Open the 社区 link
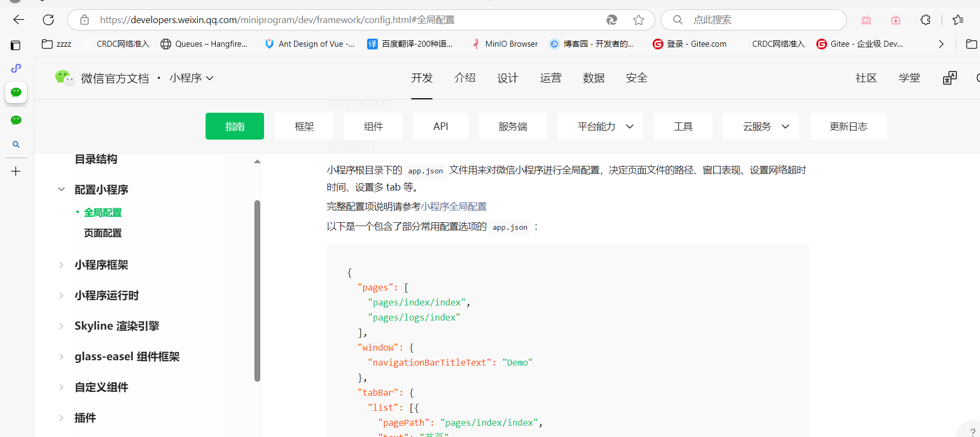The image size is (980, 437). click(866, 78)
